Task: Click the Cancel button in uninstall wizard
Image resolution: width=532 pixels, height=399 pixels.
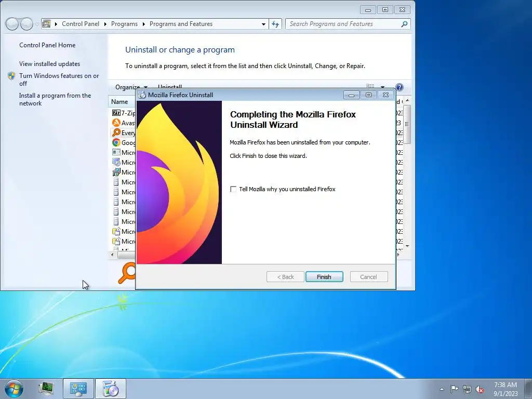Action: [368, 277]
